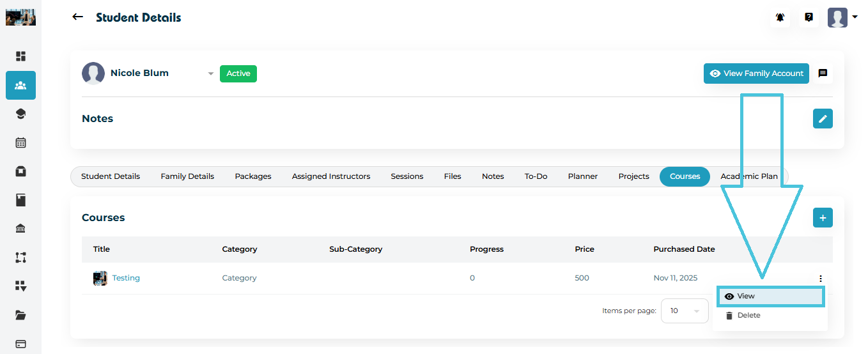
Task: Open the Testing course link
Action: click(x=126, y=278)
